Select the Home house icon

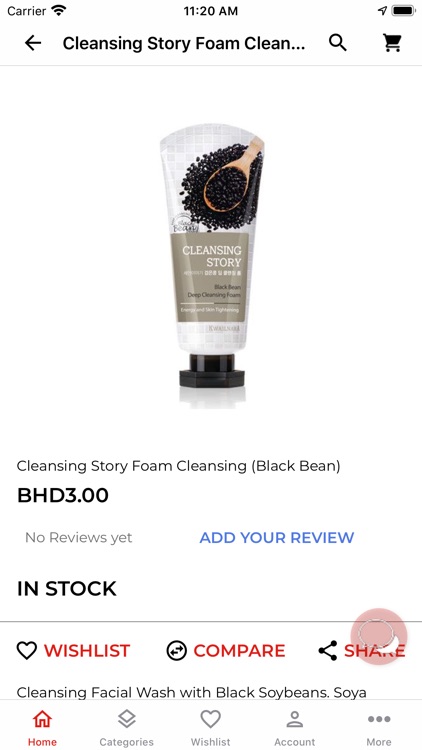(x=42, y=719)
